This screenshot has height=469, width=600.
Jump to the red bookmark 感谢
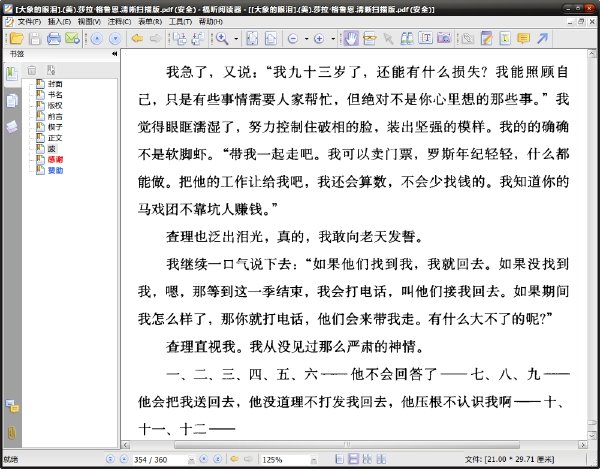(x=55, y=160)
